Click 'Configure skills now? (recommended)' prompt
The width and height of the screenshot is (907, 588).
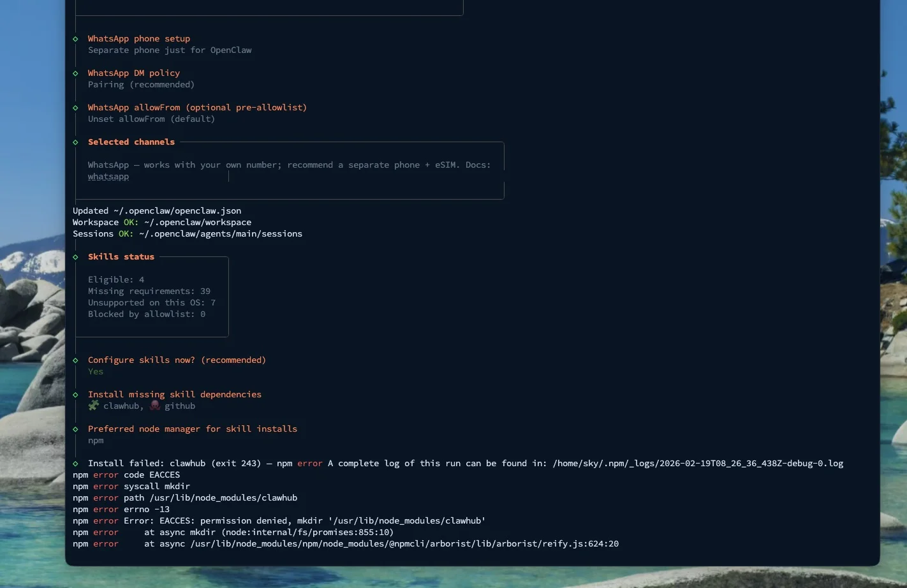pyautogui.click(x=177, y=360)
